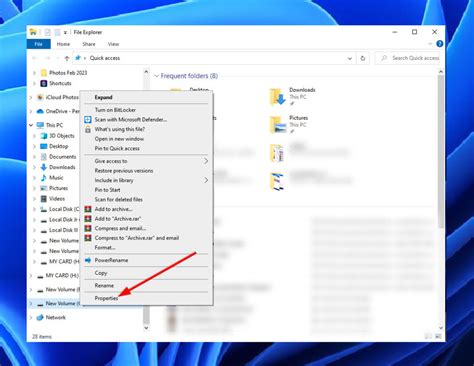
Task: Click the navigation pane scroll-up arrow
Action: tap(146, 71)
